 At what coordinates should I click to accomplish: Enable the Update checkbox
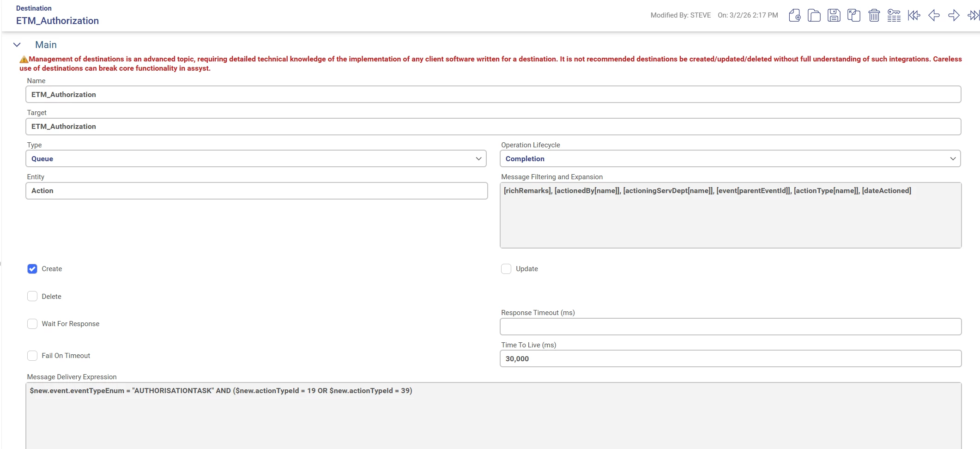(506, 269)
